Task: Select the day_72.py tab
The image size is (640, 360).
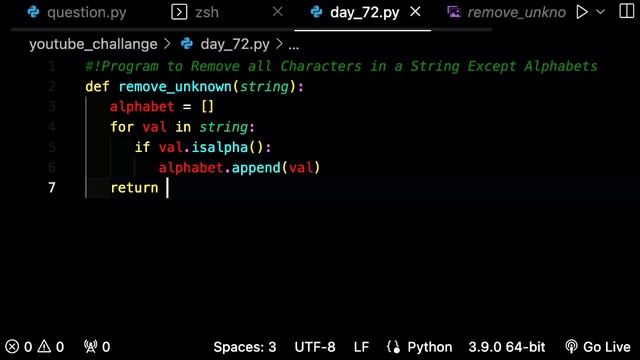Action: [x=364, y=13]
